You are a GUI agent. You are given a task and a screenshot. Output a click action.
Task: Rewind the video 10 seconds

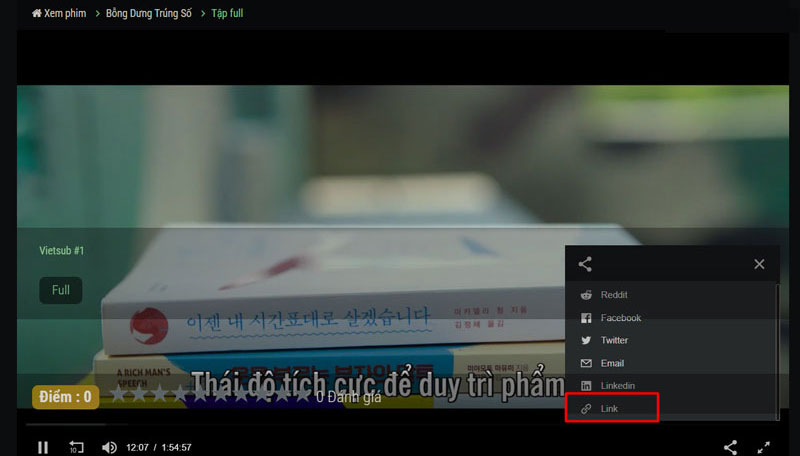[76, 447]
